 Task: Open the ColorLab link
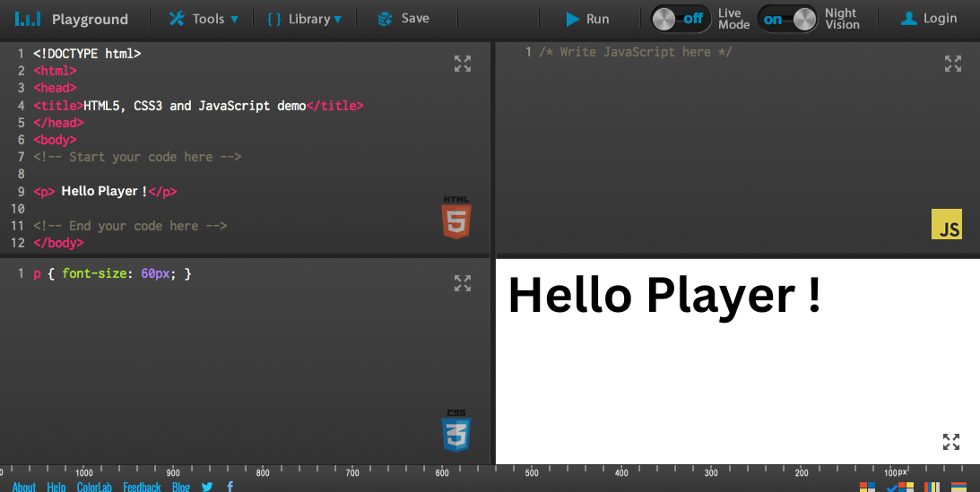pyautogui.click(x=94, y=487)
